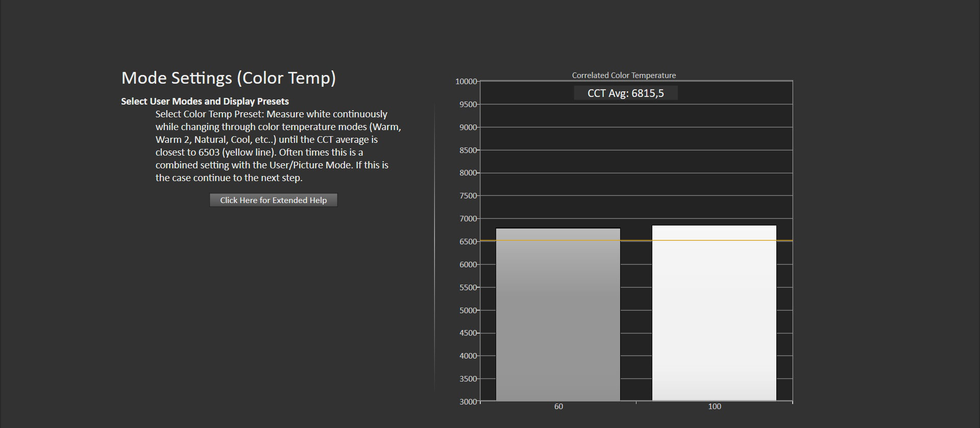980x428 pixels.
Task: Click the Select User Modes and Display Presets subheading
Action: pyautogui.click(x=205, y=101)
